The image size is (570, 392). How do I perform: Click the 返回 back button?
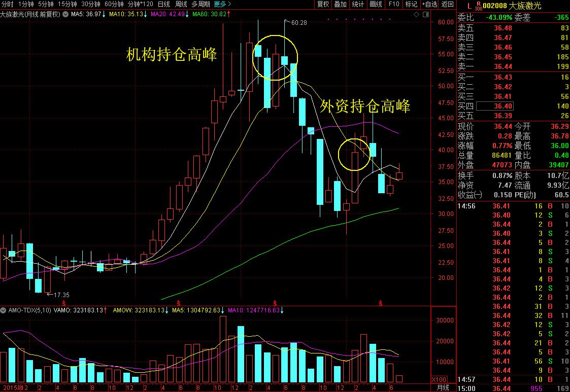448,5
